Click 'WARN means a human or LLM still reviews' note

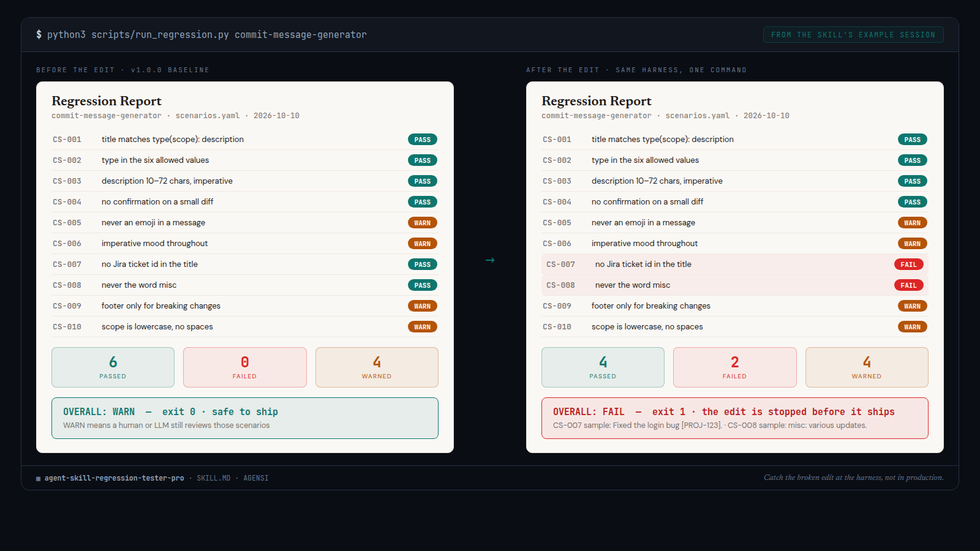[166, 425]
